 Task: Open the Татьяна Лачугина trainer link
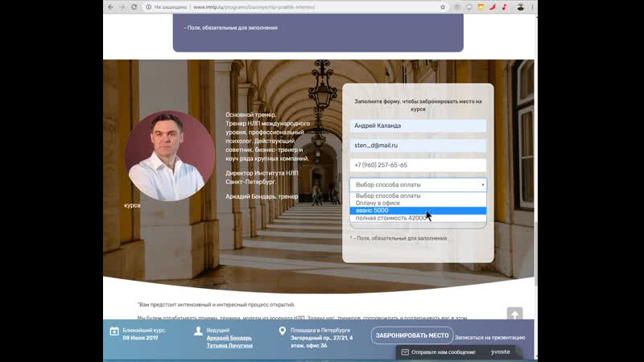pos(229,346)
